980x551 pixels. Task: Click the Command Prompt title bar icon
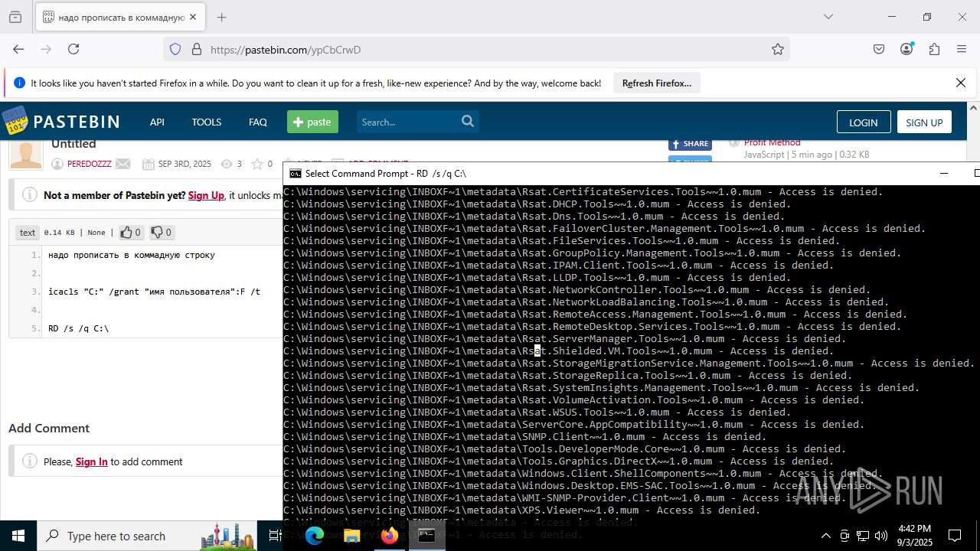(x=295, y=173)
